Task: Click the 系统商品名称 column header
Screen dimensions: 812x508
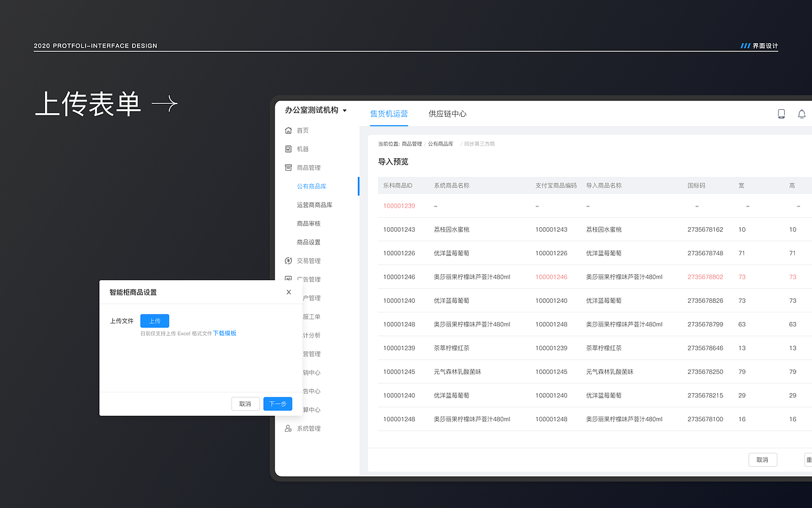Action: pos(452,185)
